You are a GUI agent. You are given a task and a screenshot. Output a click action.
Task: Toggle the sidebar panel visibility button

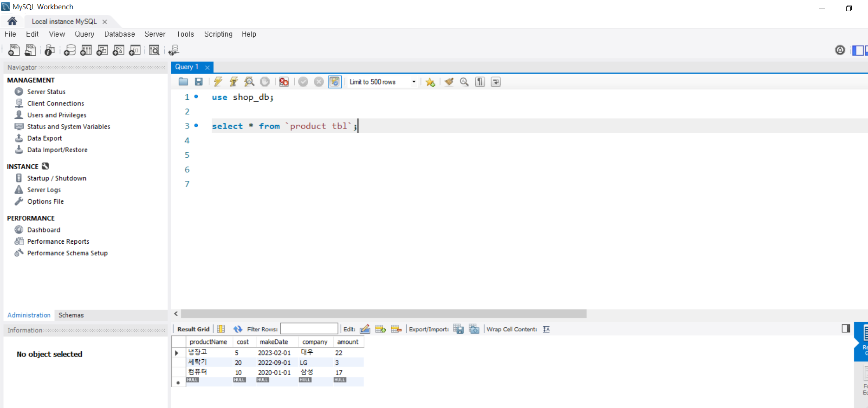[x=858, y=50]
